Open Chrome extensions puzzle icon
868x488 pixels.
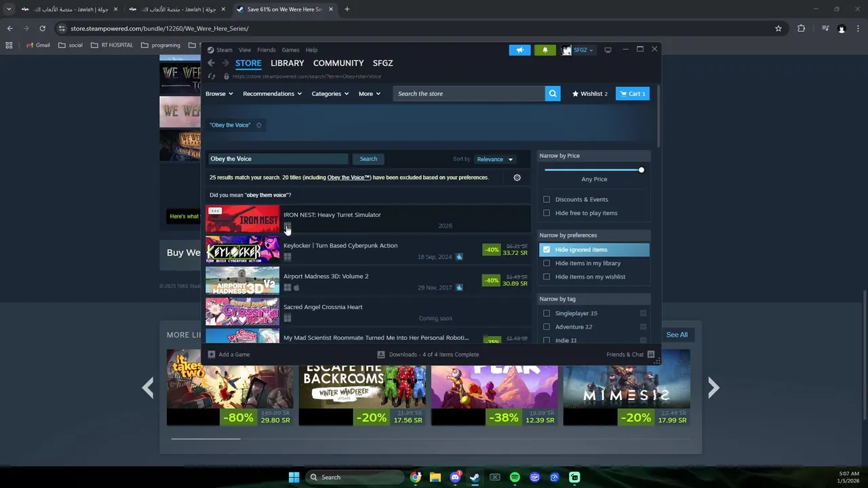click(802, 28)
